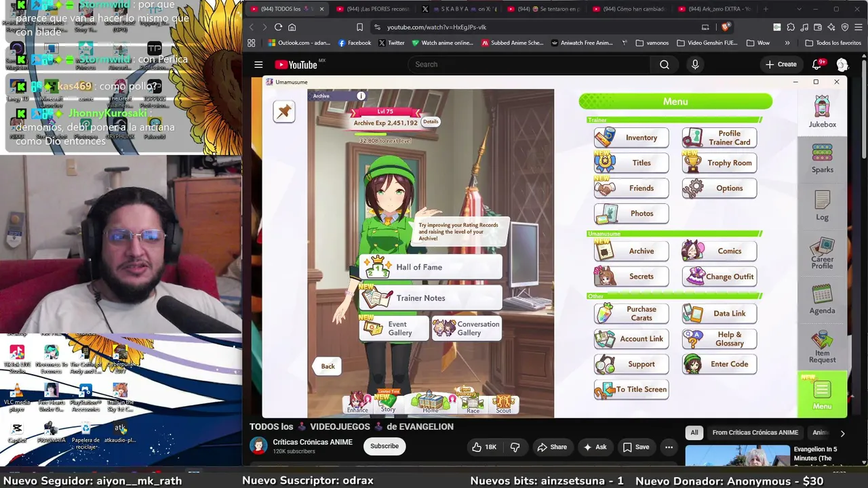
Task: Go to Race in the game bottom bar
Action: 473,403
